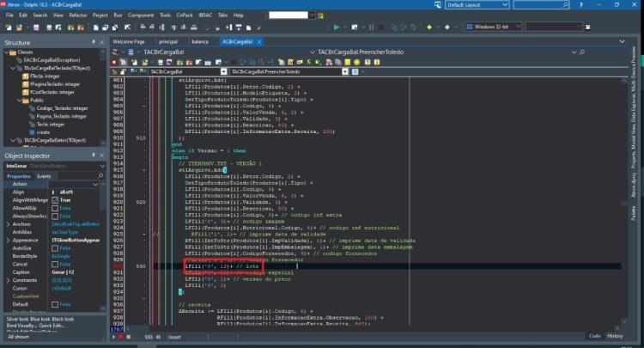Click the Object Inspector search magnifier icon
Image resolution: width=644 pixels, height=348 pixels.
pyautogui.click(x=100, y=176)
